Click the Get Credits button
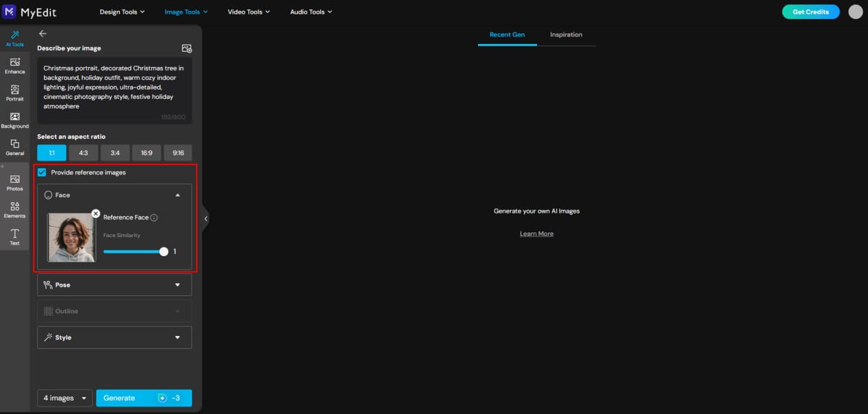Image resolution: width=868 pixels, height=414 pixels. (x=810, y=12)
